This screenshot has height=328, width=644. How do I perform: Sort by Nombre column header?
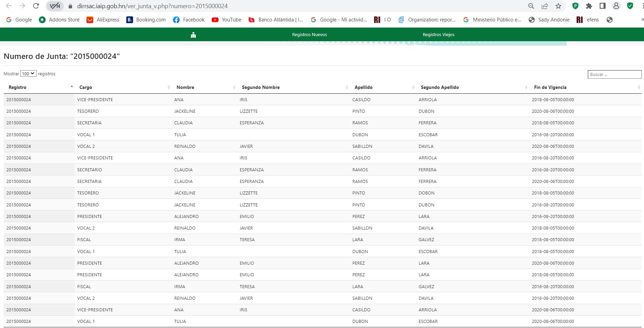pos(204,87)
